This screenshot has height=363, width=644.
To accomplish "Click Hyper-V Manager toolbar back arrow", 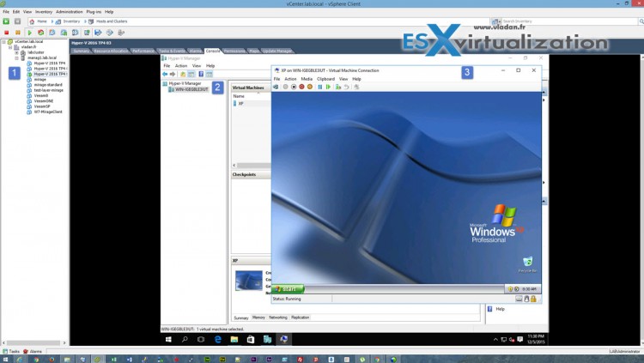I will [x=165, y=74].
